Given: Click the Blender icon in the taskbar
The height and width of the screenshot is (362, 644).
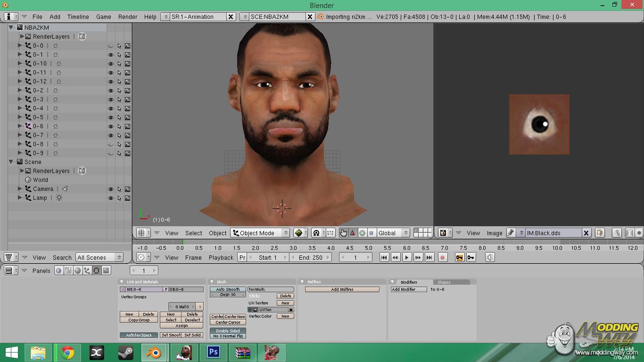Looking at the screenshot, I should pyautogui.click(x=154, y=353).
